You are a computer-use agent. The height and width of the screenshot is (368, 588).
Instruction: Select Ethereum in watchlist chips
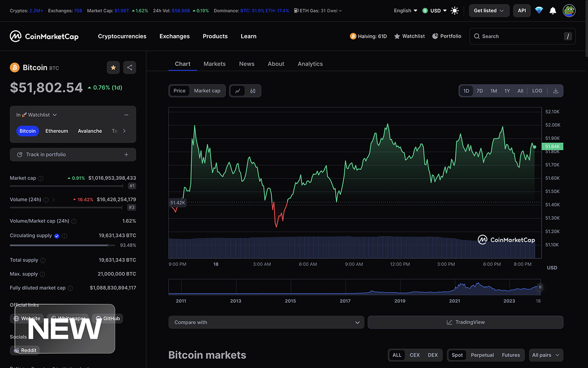tap(57, 131)
